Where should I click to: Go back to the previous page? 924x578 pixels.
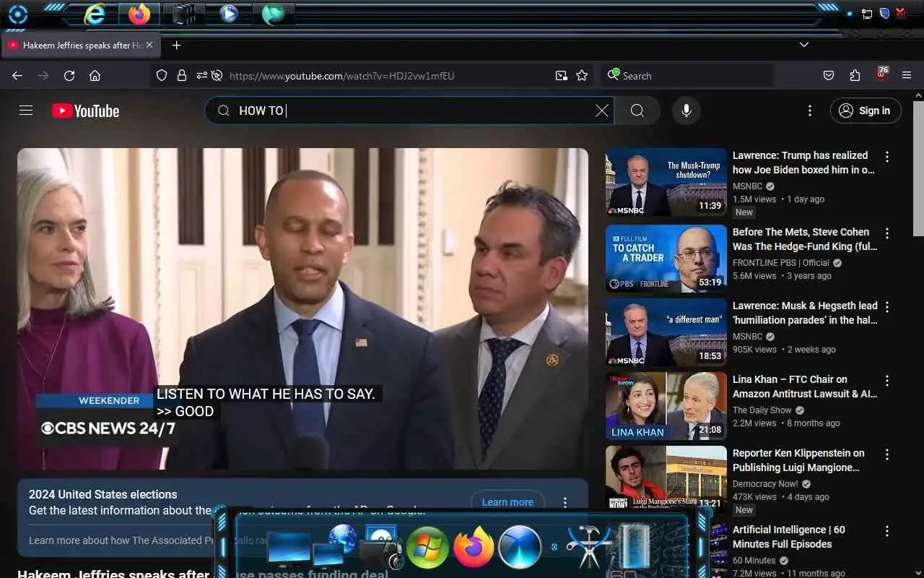click(x=17, y=75)
